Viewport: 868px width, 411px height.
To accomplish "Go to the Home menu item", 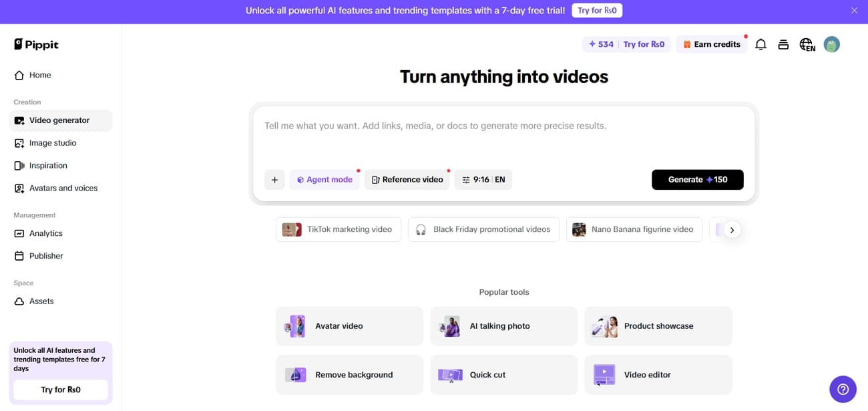I will click(x=39, y=75).
